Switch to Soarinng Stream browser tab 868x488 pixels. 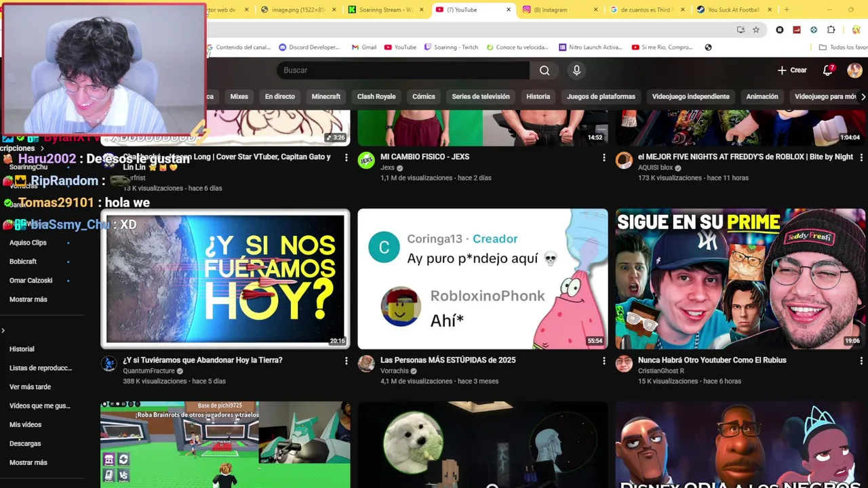385,9
